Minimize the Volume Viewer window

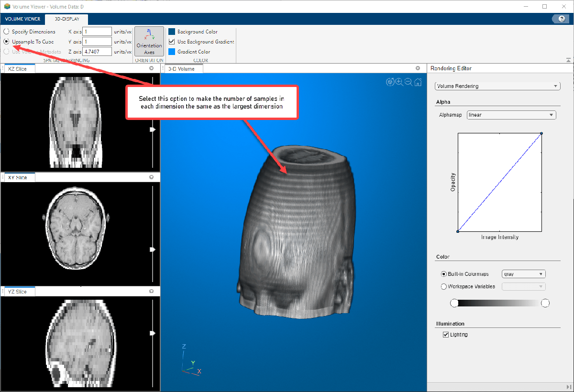[x=526, y=6]
